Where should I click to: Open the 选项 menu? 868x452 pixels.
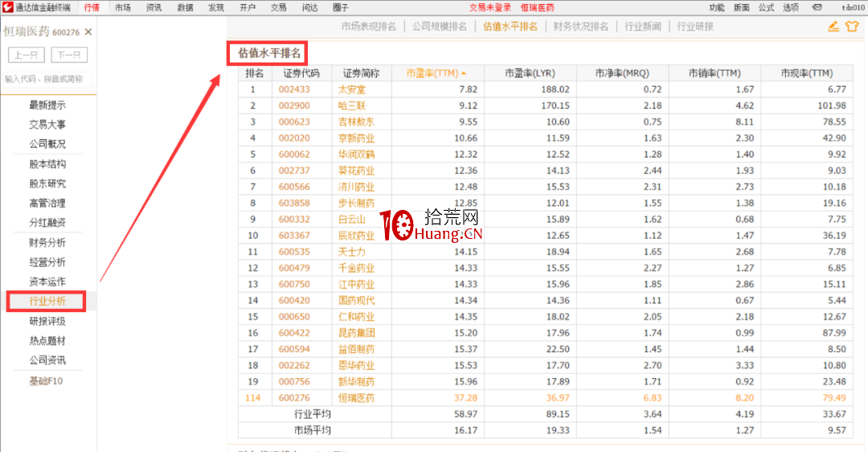(791, 7)
